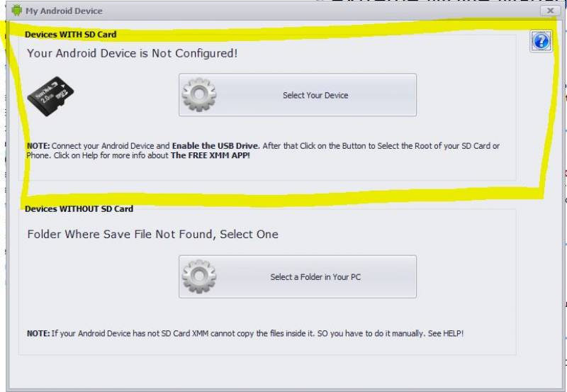Click the green Android robot icon in title bar
The width and height of the screenshot is (567, 392).
click(x=16, y=11)
